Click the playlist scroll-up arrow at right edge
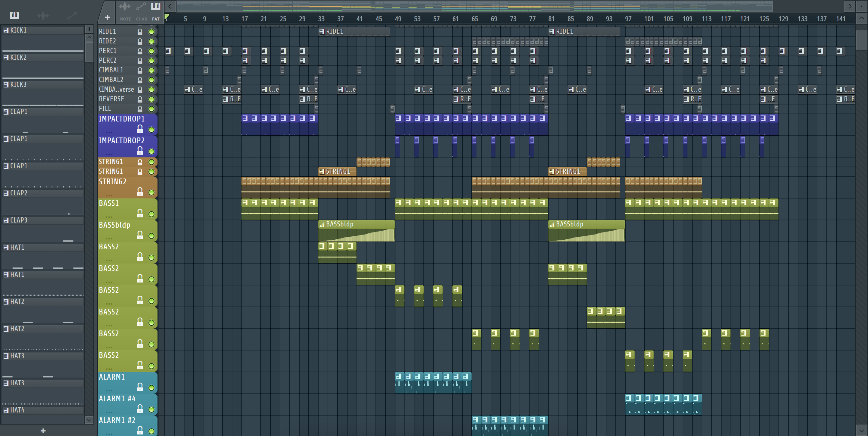The height and width of the screenshot is (436, 868). coord(862,18)
